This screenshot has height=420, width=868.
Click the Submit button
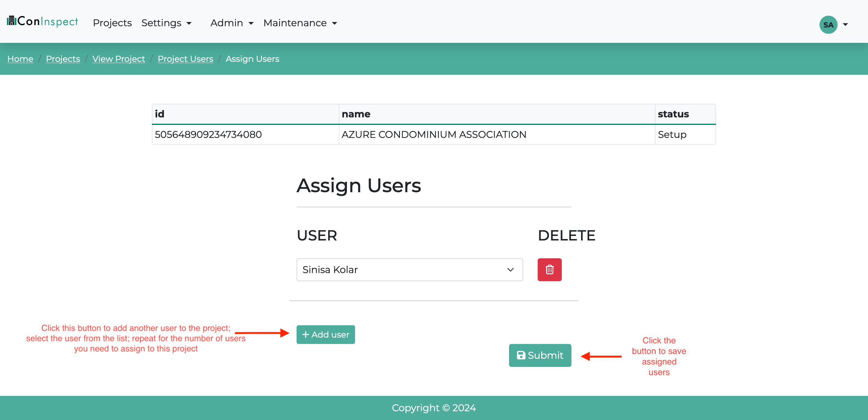click(x=540, y=355)
